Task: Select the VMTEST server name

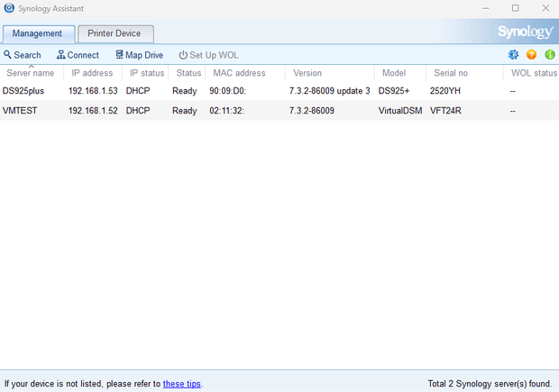Action: coord(20,111)
